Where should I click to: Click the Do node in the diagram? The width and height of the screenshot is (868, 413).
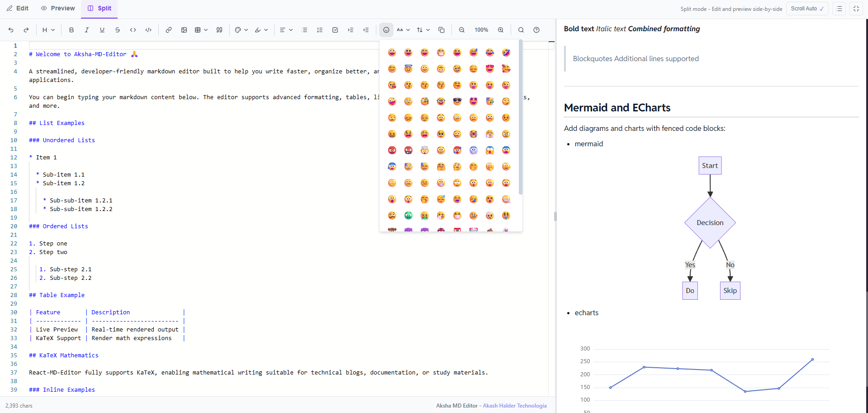(690, 291)
